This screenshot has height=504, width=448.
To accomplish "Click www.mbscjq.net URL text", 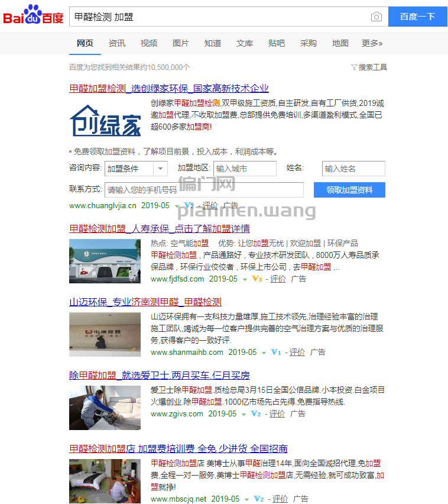I will (178, 499).
